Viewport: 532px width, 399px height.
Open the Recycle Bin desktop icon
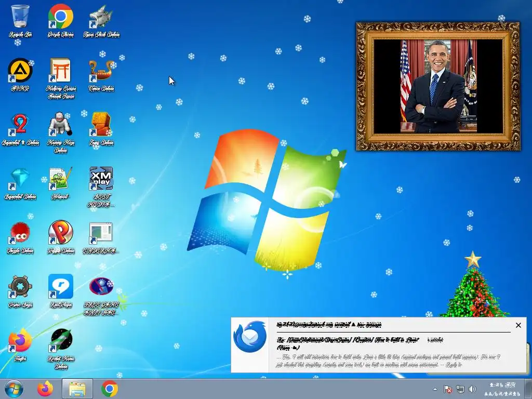[x=20, y=21]
